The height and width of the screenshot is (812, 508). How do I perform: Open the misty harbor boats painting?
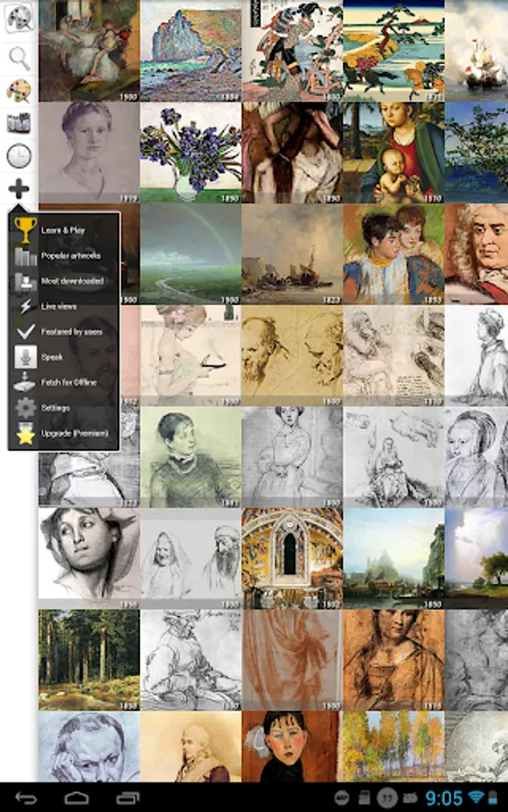coord(292,254)
